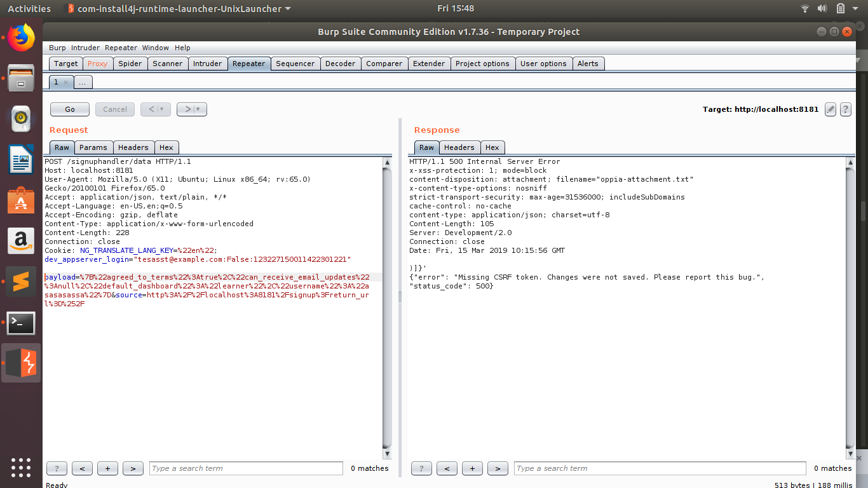Viewport: 868px width, 488px height.
Task: Open Sublime Text from the dock
Action: click(x=21, y=281)
